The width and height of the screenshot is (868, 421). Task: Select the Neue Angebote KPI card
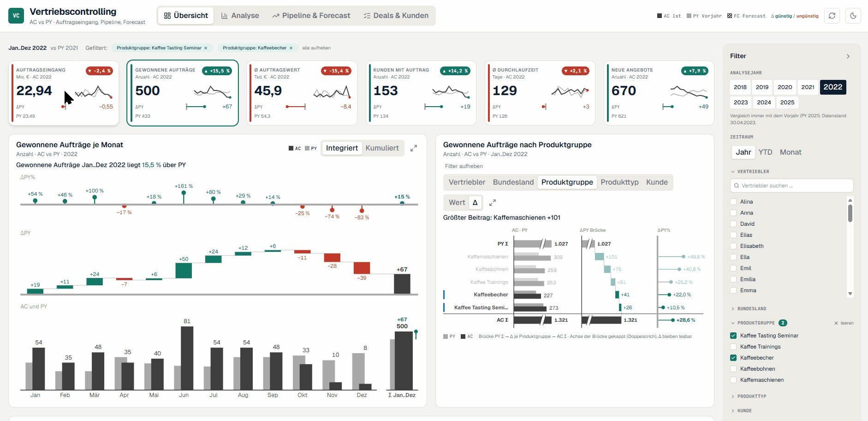659,93
